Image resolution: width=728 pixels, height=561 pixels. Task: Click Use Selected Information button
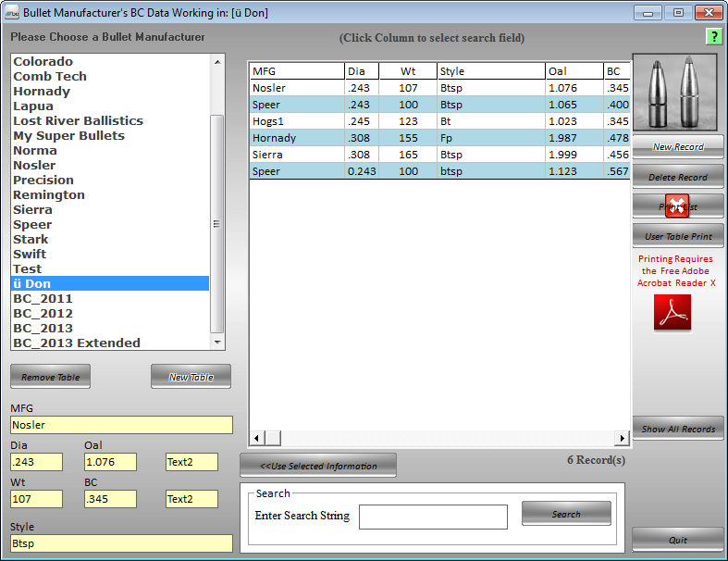point(318,466)
